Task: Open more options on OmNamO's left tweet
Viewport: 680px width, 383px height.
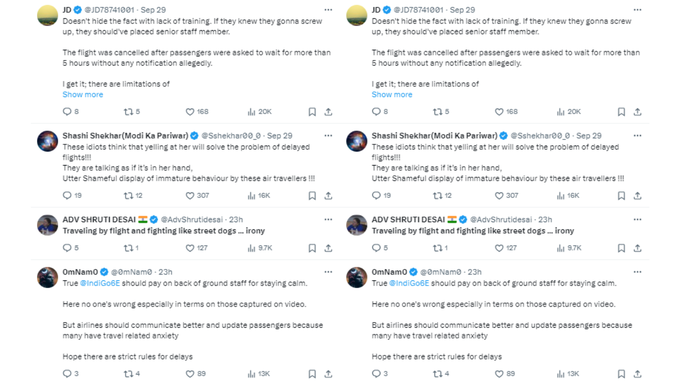Action: click(328, 272)
